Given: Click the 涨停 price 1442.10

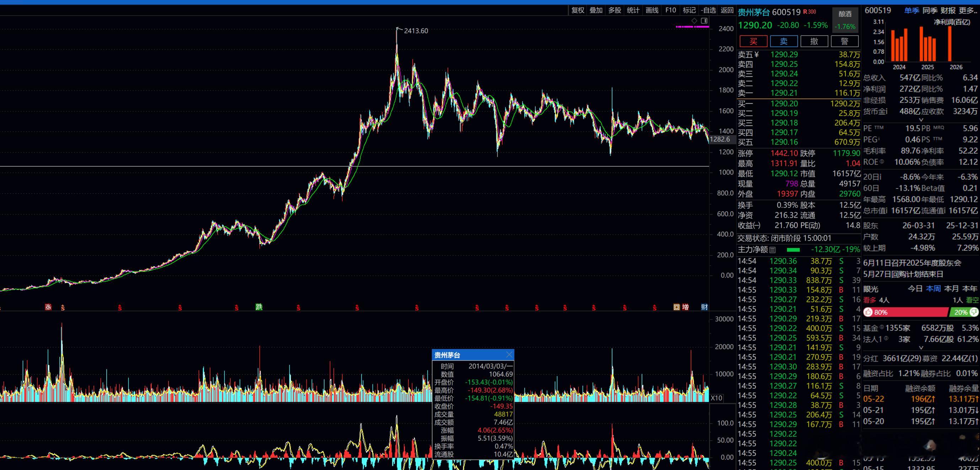Looking at the screenshot, I should [x=784, y=153].
